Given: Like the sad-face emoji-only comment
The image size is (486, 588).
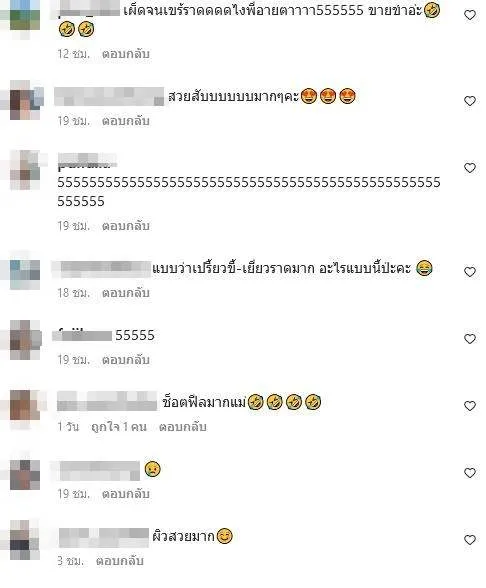Looking at the screenshot, I should (x=470, y=473).
